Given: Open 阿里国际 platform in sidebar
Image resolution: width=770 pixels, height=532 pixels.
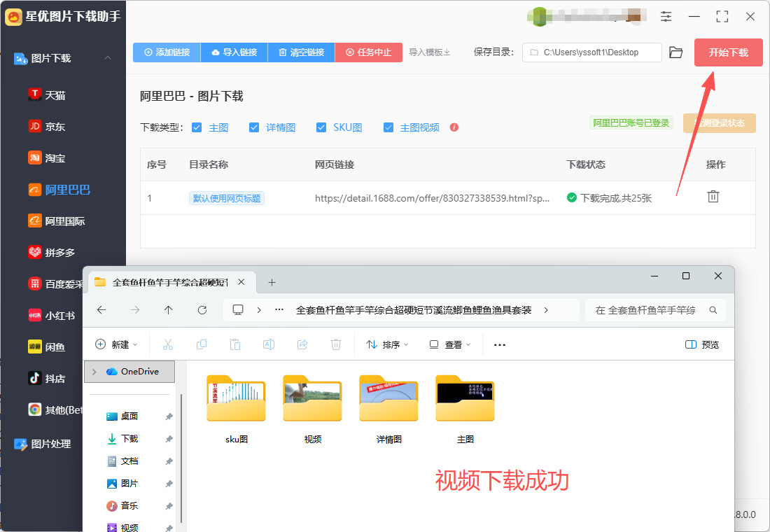Looking at the screenshot, I should (x=57, y=221).
